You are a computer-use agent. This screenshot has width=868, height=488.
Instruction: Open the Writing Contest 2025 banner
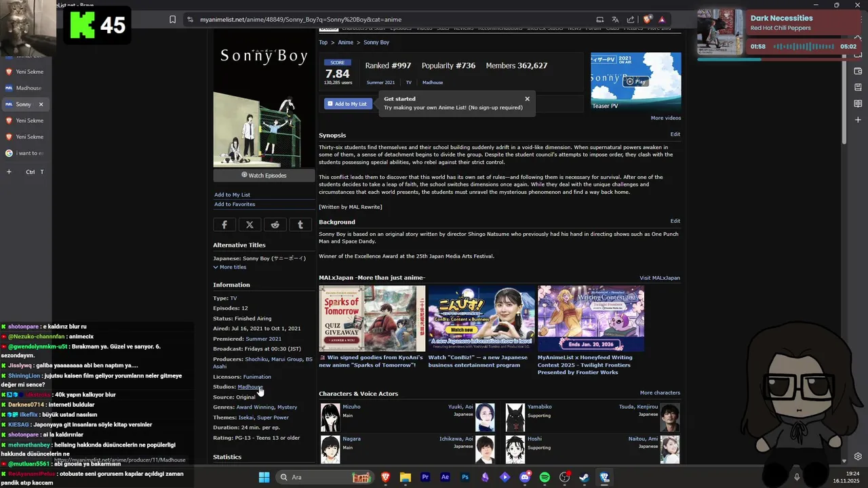(591, 319)
